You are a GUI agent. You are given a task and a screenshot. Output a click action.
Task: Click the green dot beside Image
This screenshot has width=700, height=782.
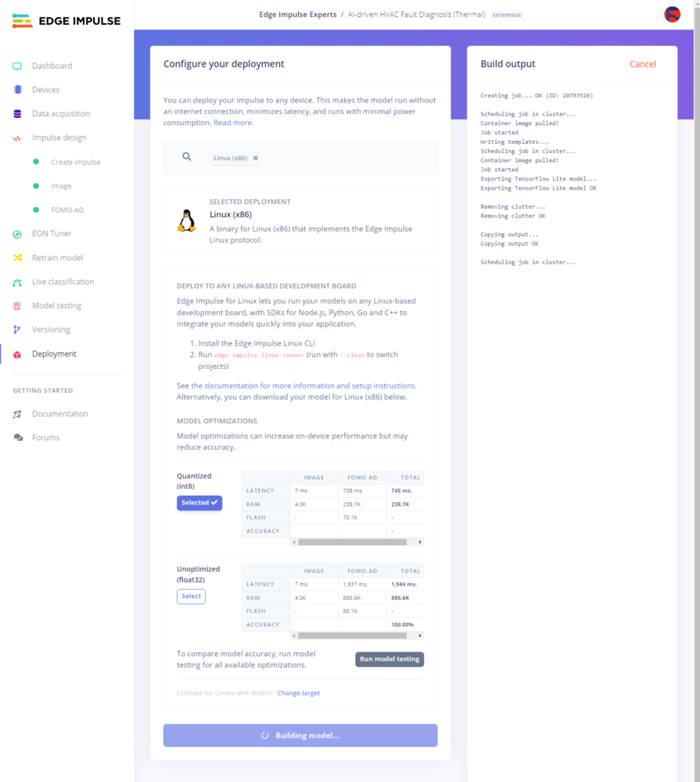[x=36, y=185]
